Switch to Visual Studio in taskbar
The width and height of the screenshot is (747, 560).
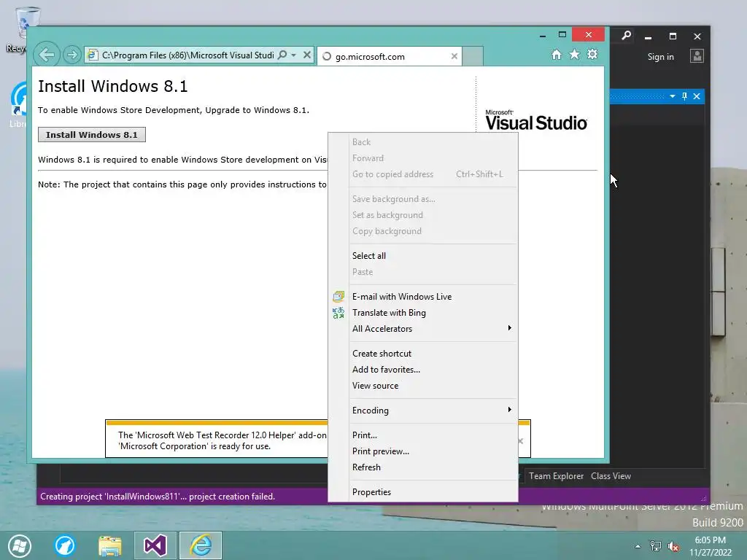click(155, 545)
